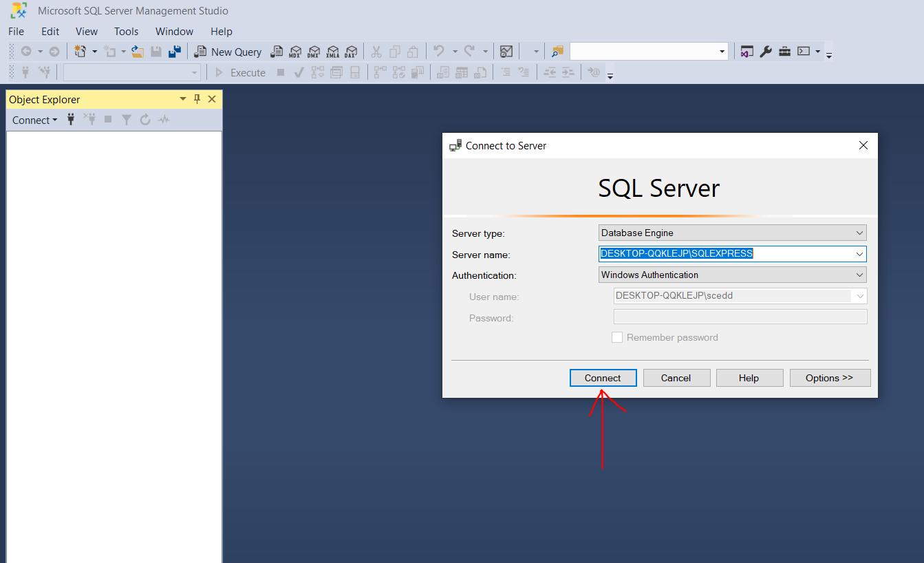Open the File menu
The width and height of the screenshot is (924, 563).
[16, 32]
